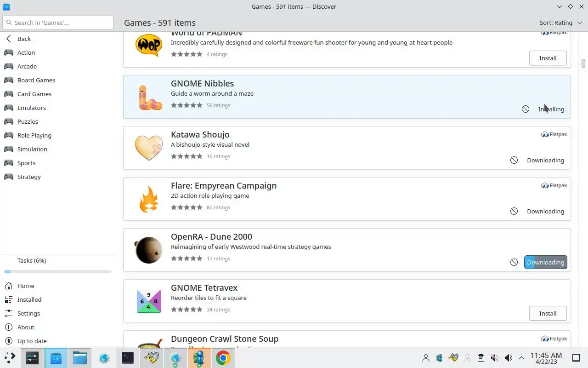
Task: Launch Chrome from the taskbar
Action: 223,357
